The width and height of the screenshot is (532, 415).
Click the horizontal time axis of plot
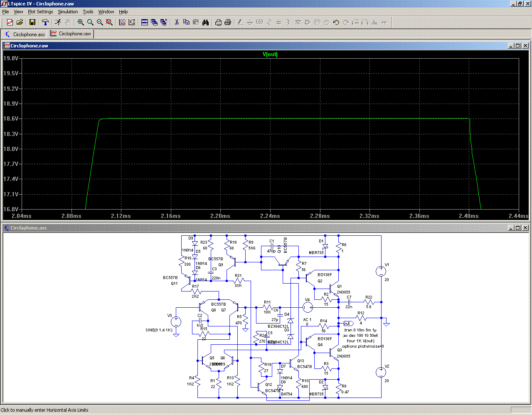click(270, 216)
